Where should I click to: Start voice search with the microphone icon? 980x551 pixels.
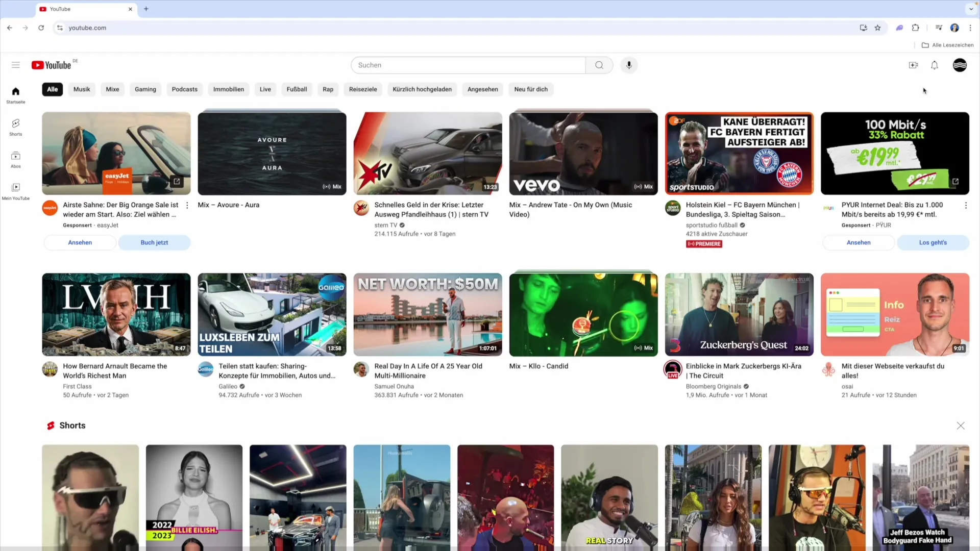point(629,65)
